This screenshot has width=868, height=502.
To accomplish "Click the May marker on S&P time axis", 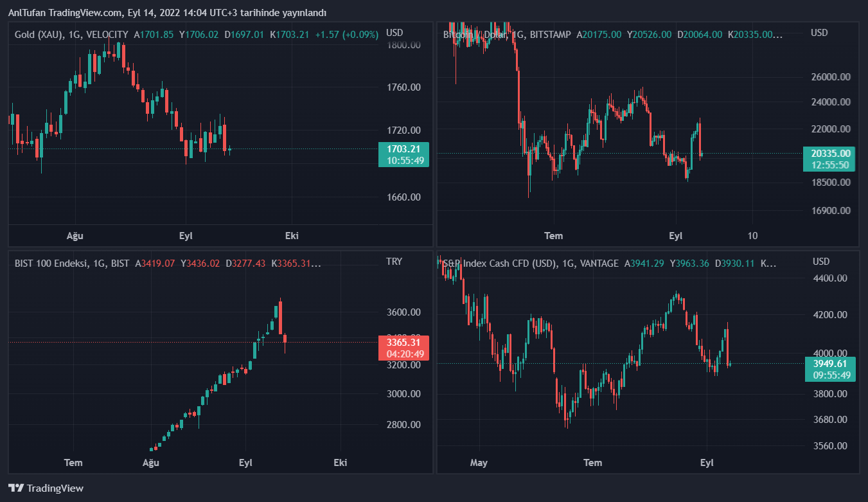I will point(479,462).
